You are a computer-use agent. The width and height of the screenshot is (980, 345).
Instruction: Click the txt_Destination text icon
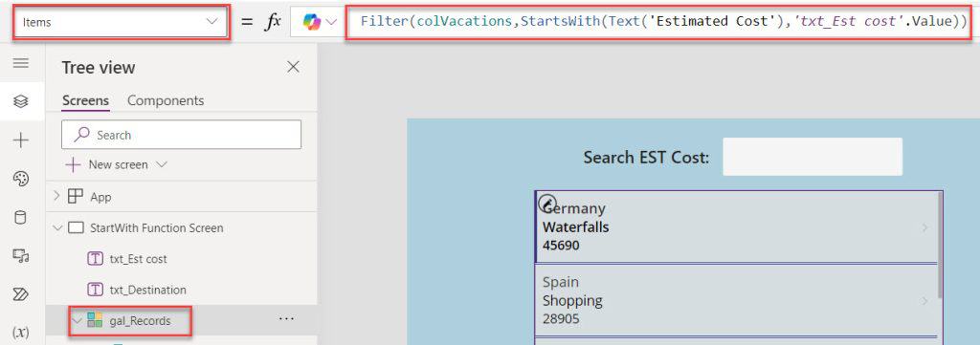95,291
